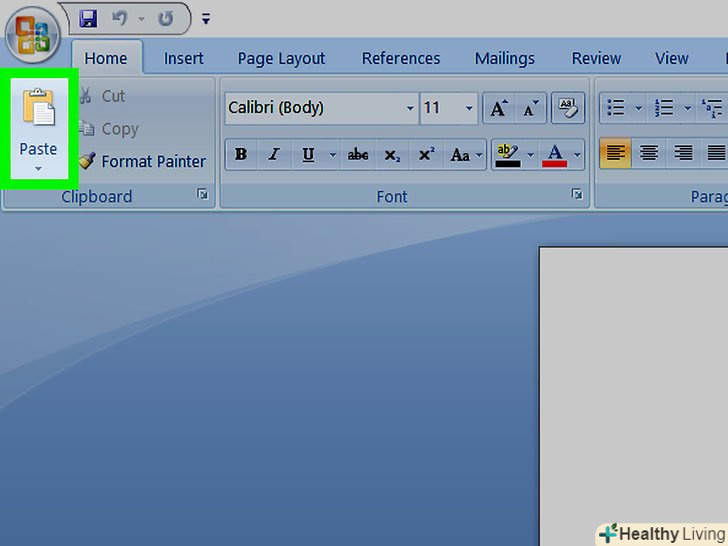
Task: Toggle subscript formatting
Action: click(392, 154)
